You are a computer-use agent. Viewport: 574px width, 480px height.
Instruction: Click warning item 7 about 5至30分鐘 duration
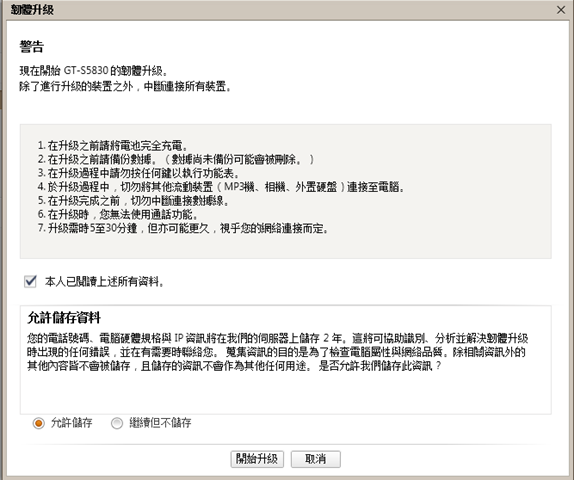(x=183, y=228)
